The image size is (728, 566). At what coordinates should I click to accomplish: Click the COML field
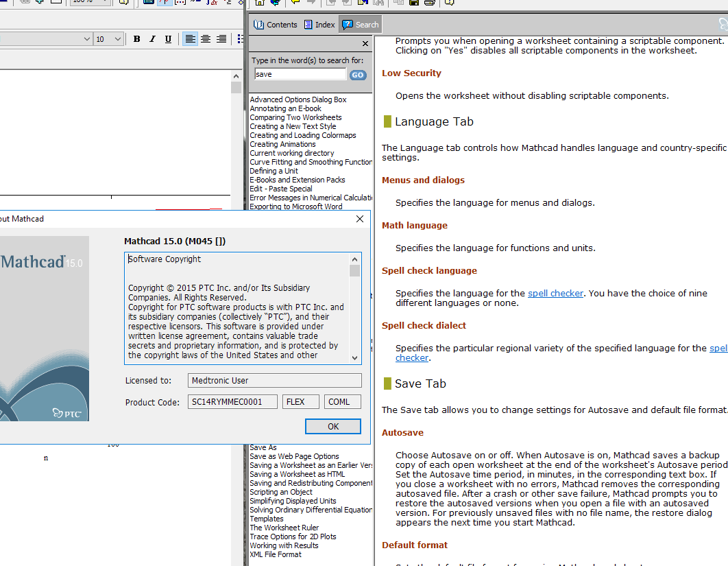point(343,402)
